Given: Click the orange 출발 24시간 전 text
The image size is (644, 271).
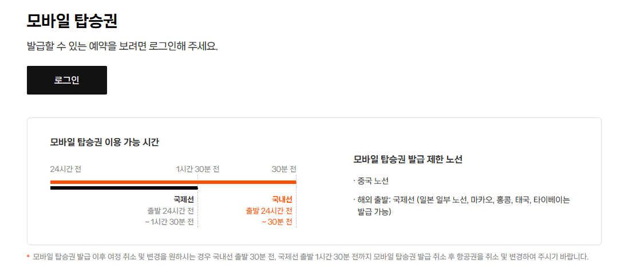Looking at the screenshot, I should (269, 211).
